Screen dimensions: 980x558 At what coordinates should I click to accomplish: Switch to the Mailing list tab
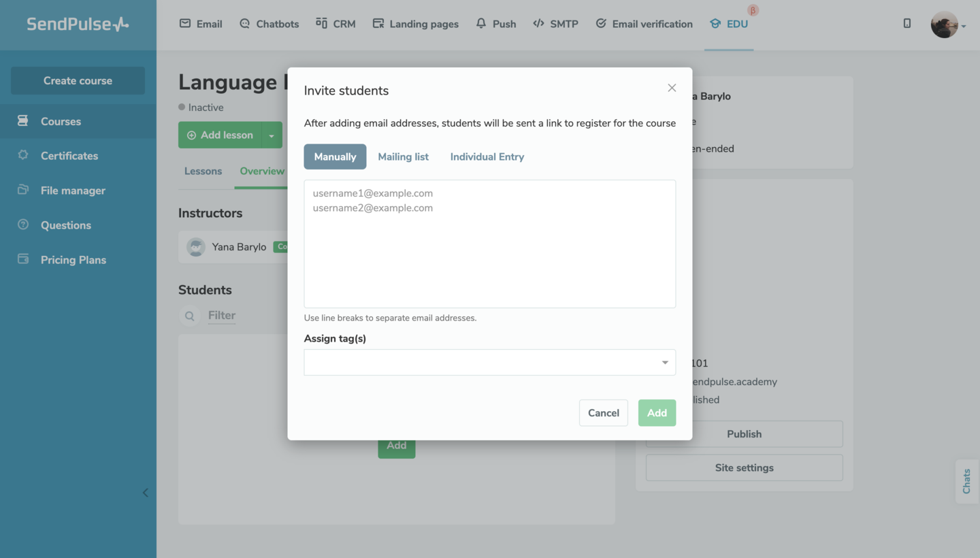[403, 157]
